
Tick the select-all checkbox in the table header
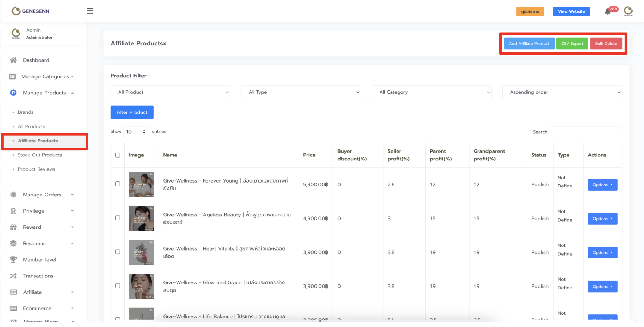coord(118,155)
